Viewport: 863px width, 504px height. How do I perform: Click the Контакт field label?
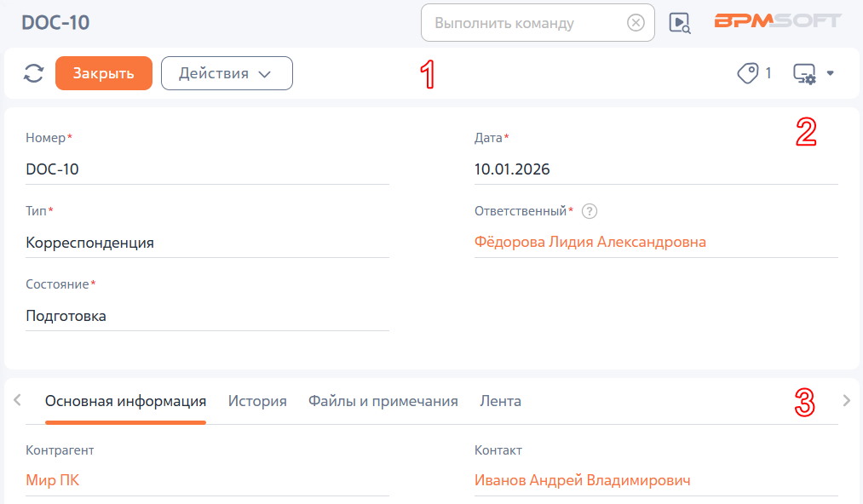click(x=498, y=450)
